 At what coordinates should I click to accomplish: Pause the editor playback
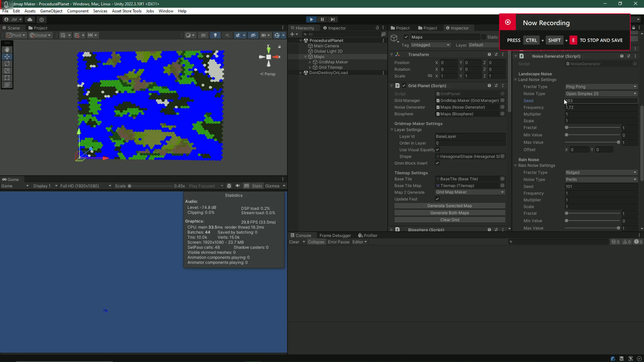(x=322, y=19)
